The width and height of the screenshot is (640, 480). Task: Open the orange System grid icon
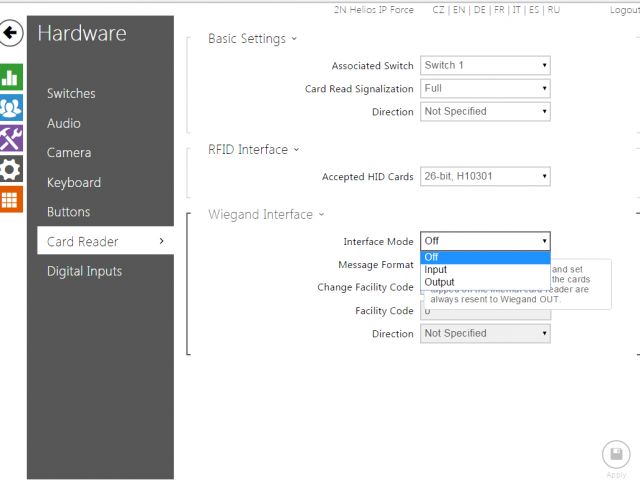pos(11,198)
